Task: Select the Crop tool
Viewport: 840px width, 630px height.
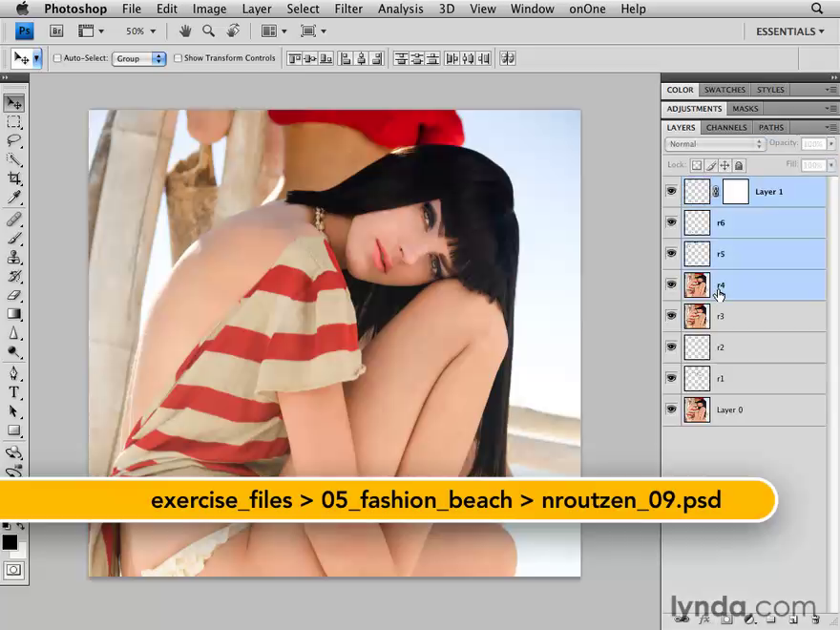Action: 14,178
